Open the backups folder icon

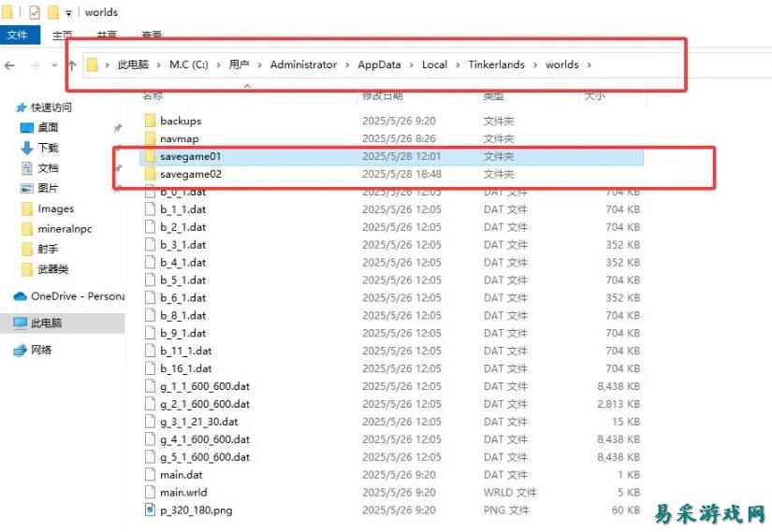[x=151, y=121]
